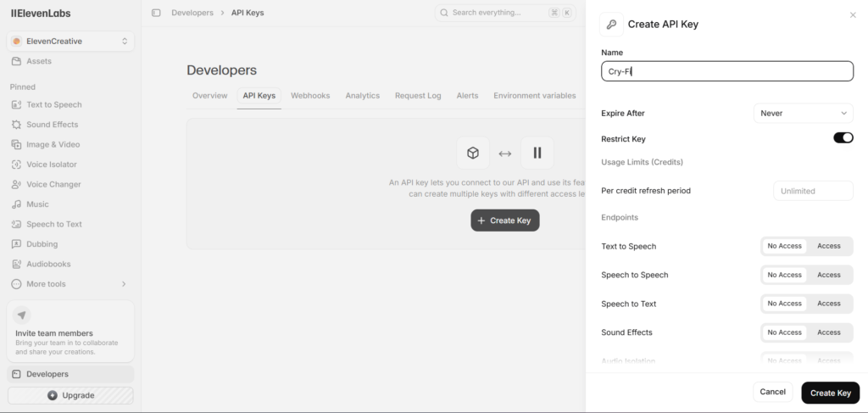Focus the API key Name field
The width and height of the screenshot is (868, 413).
pyautogui.click(x=726, y=71)
